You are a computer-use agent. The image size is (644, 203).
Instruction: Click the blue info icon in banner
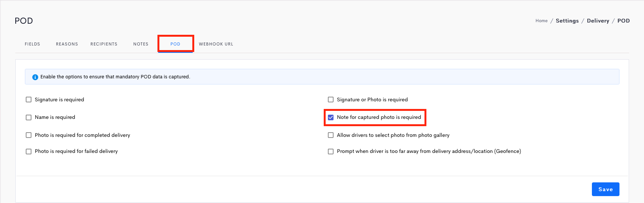[35, 77]
